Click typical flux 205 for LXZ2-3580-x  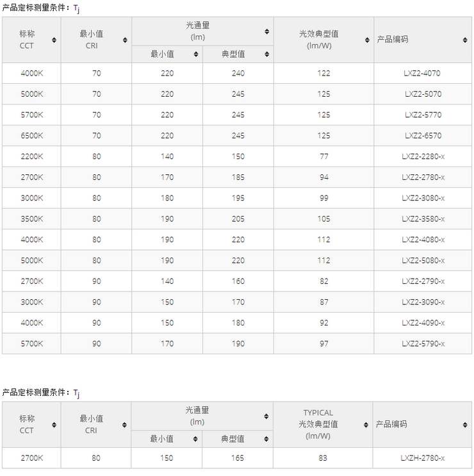pos(238,219)
